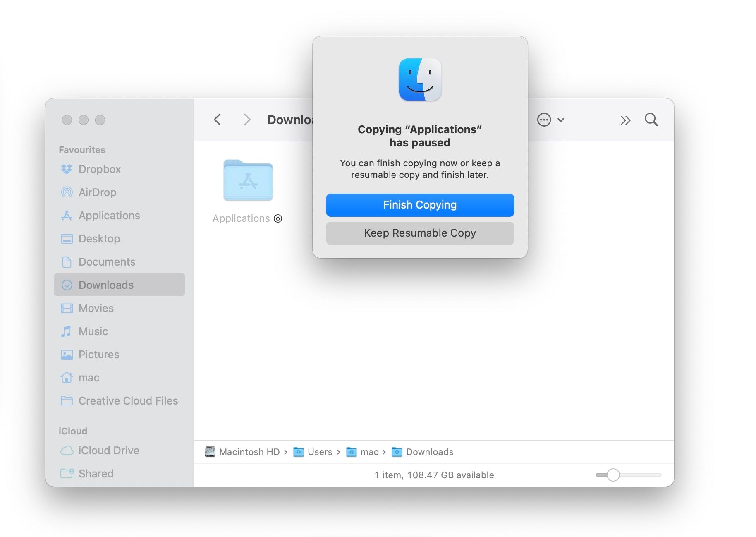The height and width of the screenshot is (537, 756).
Task: Open Shared in the iCloud section
Action: tap(119, 474)
